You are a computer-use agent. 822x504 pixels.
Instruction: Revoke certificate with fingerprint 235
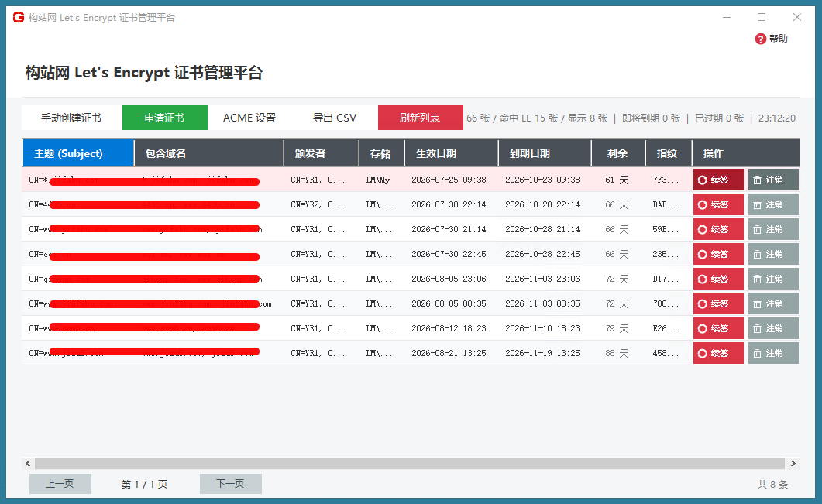pyautogui.click(x=773, y=254)
